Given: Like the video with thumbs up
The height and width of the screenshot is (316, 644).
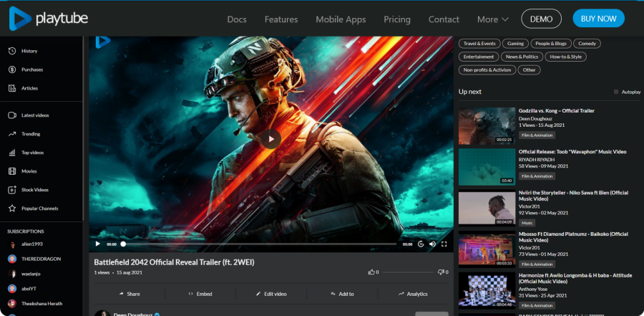Looking at the screenshot, I should [x=371, y=272].
